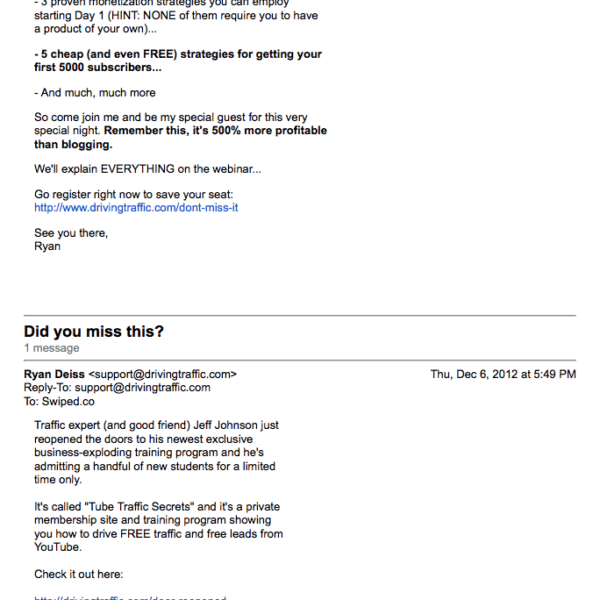Click the partially visible link at the bottom
Image resolution: width=600 pixels, height=600 pixels.
pos(130,598)
